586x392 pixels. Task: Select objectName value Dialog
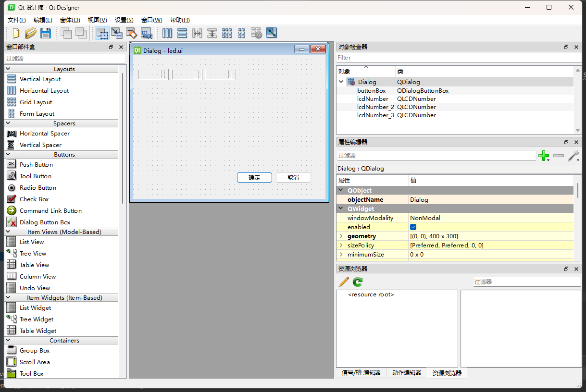coord(491,199)
